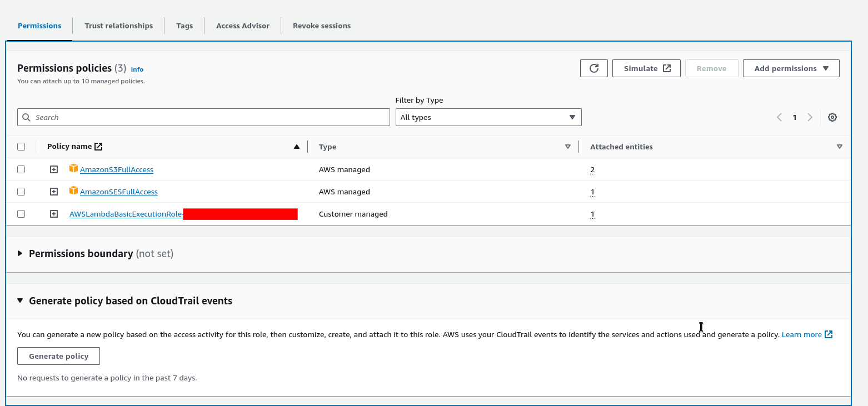This screenshot has width=868, height=406.
Task: Click attached entities count for AmazonSESFullAccess
Action: point(592,192)
